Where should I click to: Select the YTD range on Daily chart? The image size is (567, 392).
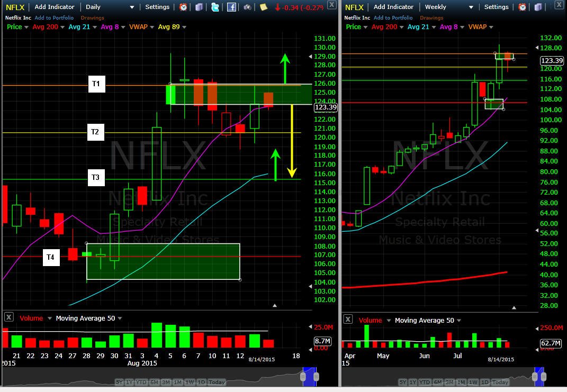(x=141, y=382)
